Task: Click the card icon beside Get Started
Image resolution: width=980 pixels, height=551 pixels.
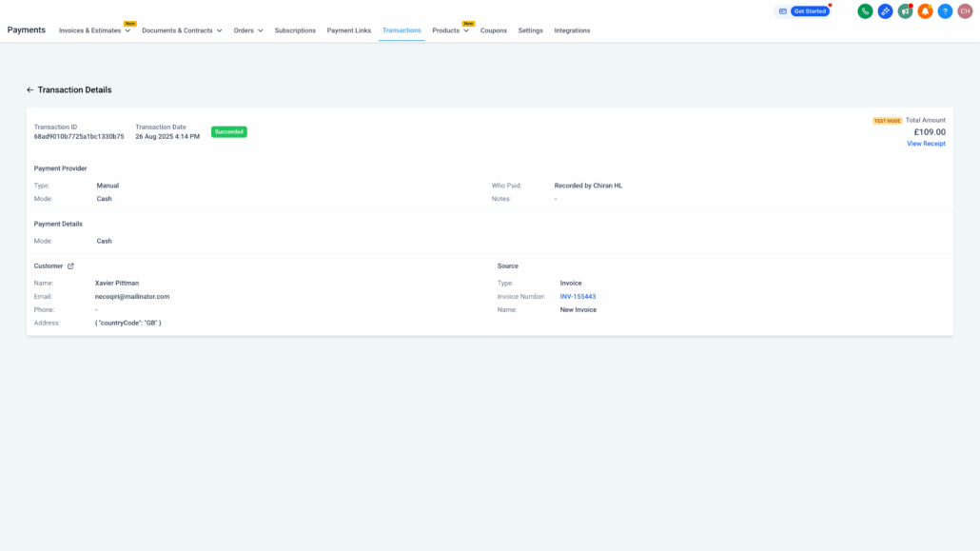Action: pos(783,11)
